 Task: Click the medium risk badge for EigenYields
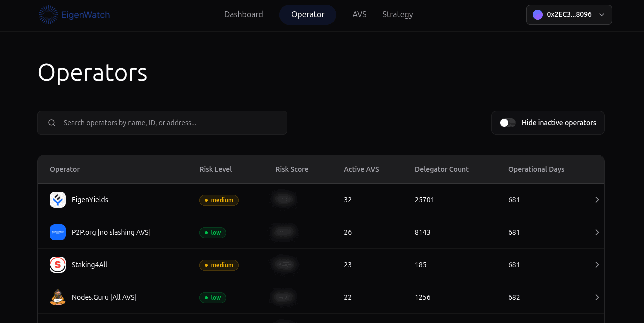219,200
